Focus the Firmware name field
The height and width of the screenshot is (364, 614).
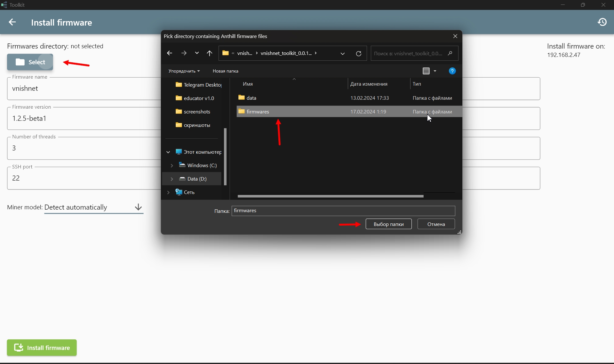point(84,89)
